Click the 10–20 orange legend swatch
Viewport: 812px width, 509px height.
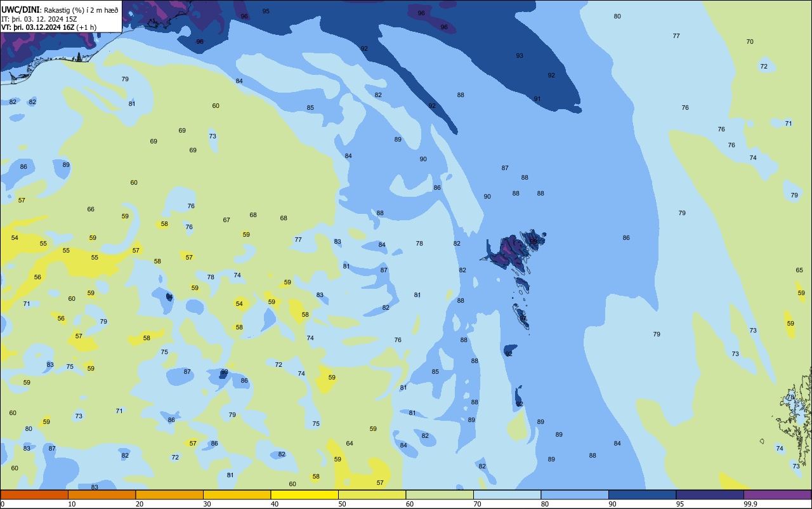[x=101, y=494]
